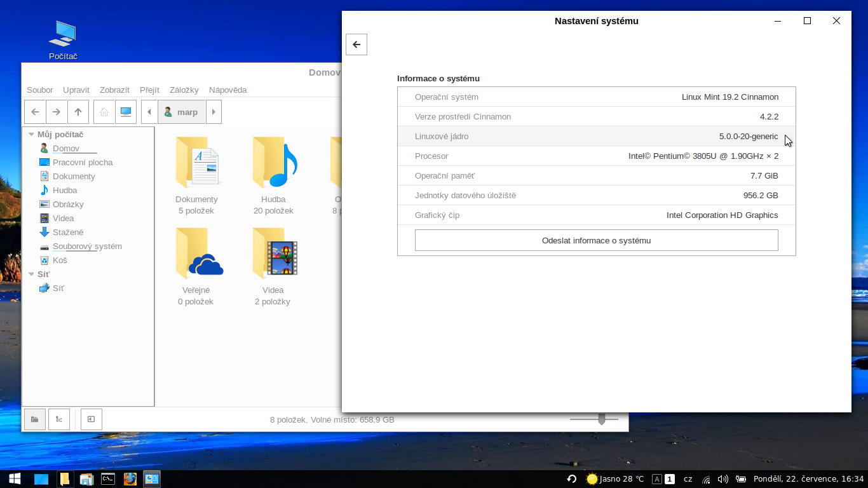Click the Linuxové jádro row
868x488 pixels.
[596, 137]
